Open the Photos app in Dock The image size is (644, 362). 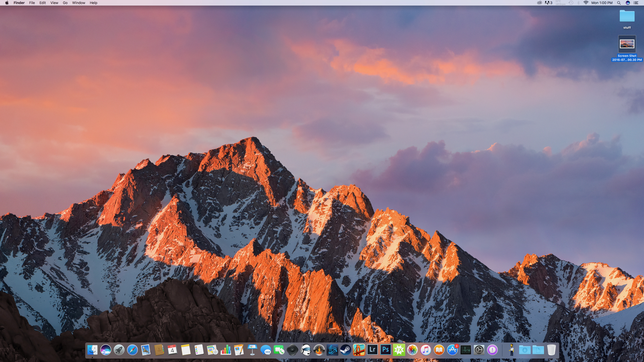[x=412, y=350]
